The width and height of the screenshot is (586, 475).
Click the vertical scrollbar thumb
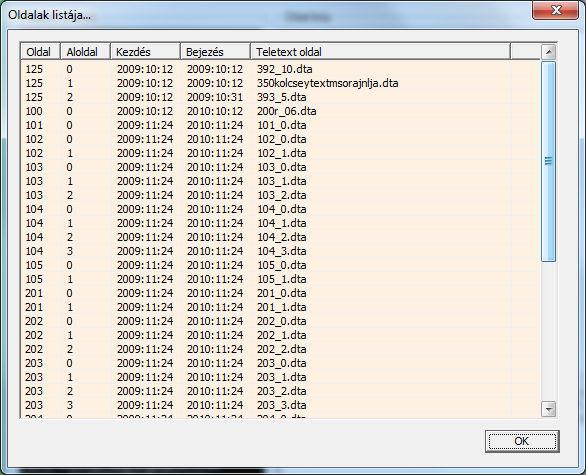548,161
